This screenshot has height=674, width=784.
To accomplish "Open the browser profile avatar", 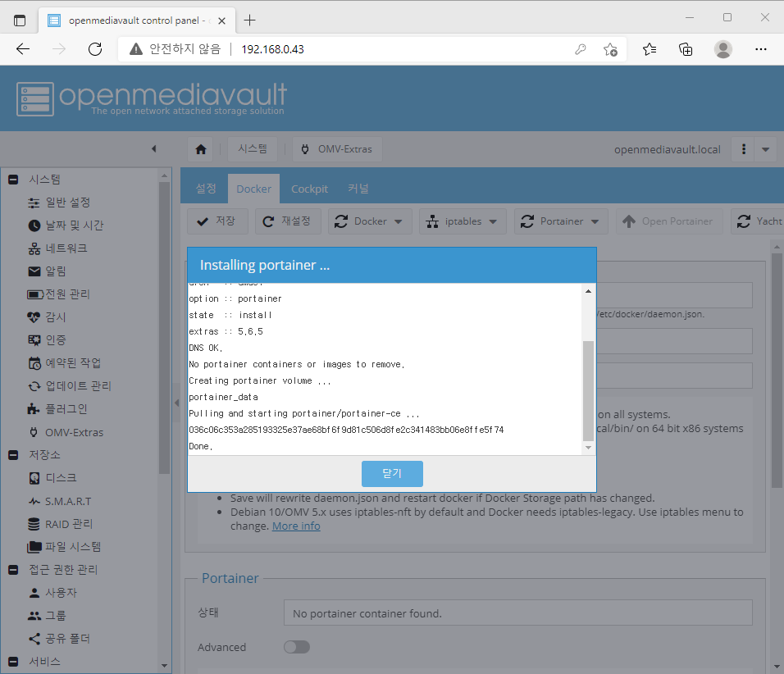I will [723, 49].
